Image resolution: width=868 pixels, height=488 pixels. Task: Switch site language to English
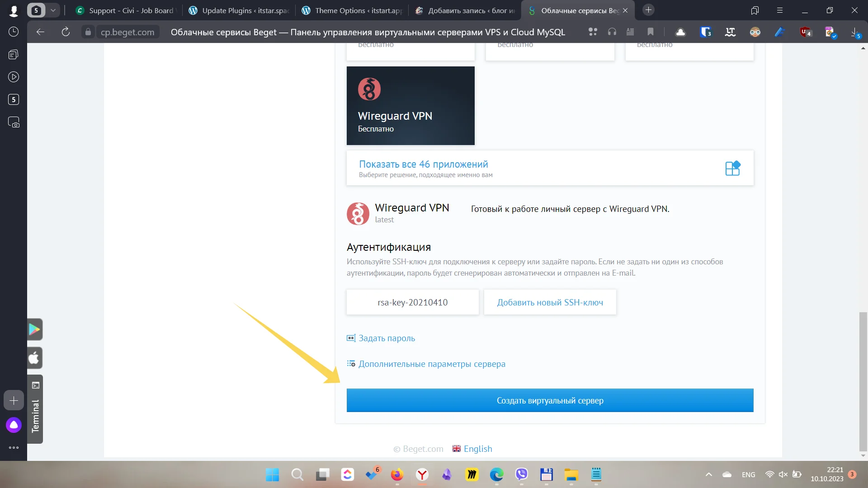tap(472, 449)
